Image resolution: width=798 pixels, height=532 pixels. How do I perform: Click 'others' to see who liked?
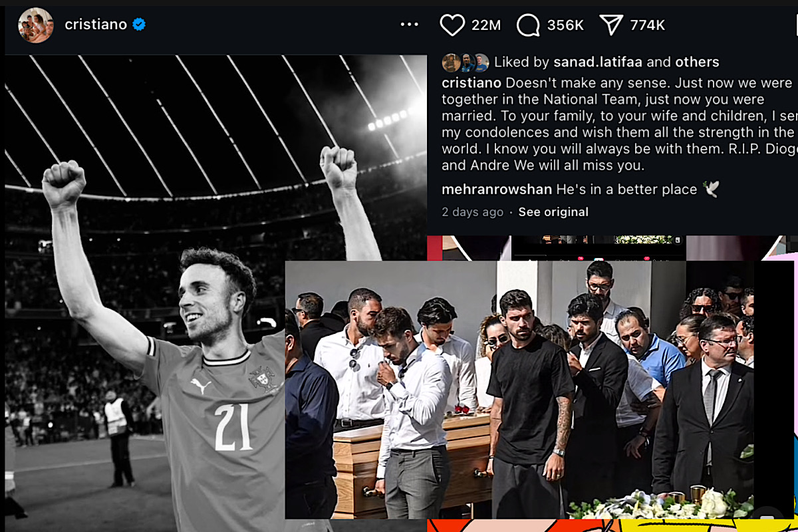(697, 63)
